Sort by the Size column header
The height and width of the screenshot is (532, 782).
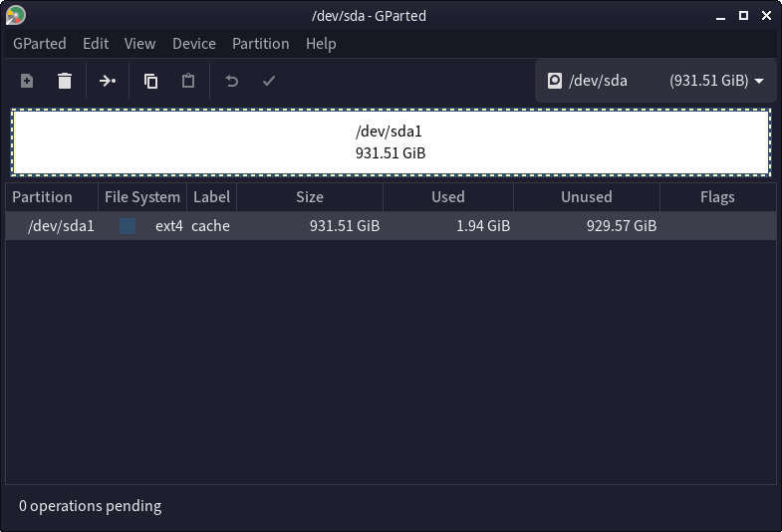coord(310,197)
